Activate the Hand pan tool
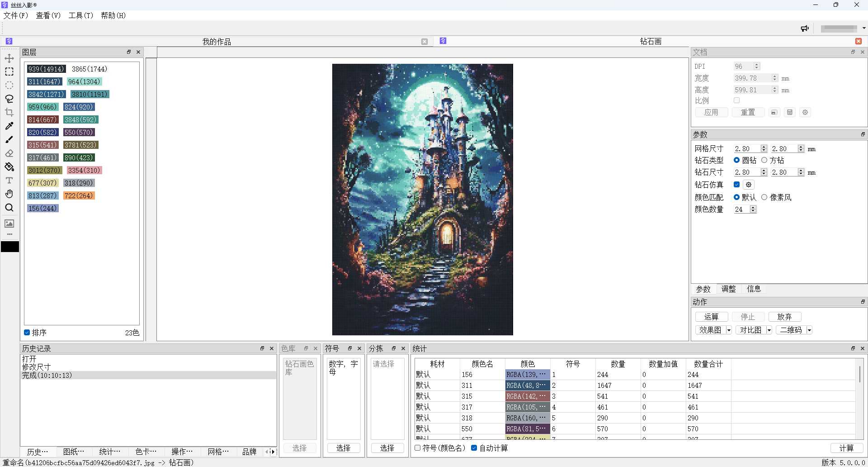The image size is (868, 467). (9, 194)
